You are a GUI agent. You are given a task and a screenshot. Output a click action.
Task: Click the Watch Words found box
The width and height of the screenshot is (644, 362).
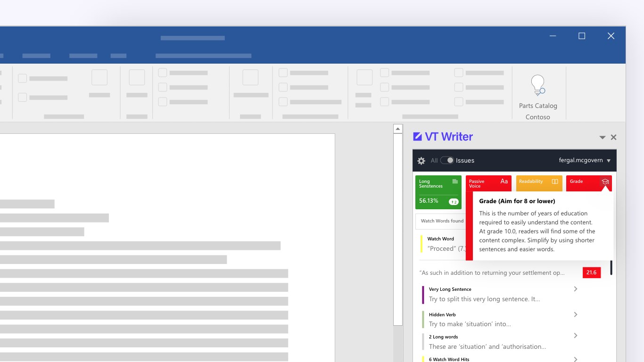coord(440,221)
